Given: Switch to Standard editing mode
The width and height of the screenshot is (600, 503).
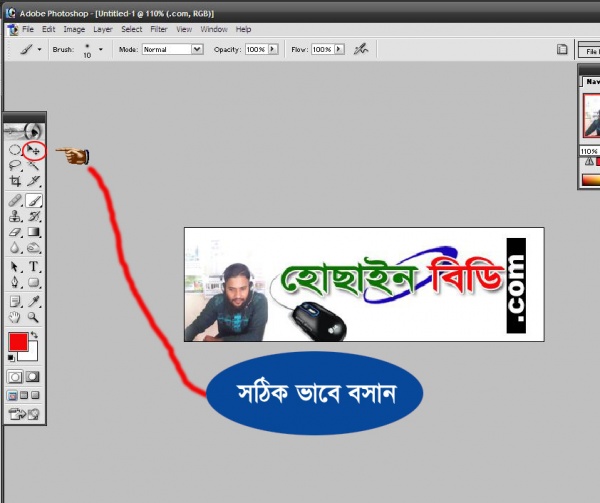Looking at the screenshot, I should click(x=15, y=377).
